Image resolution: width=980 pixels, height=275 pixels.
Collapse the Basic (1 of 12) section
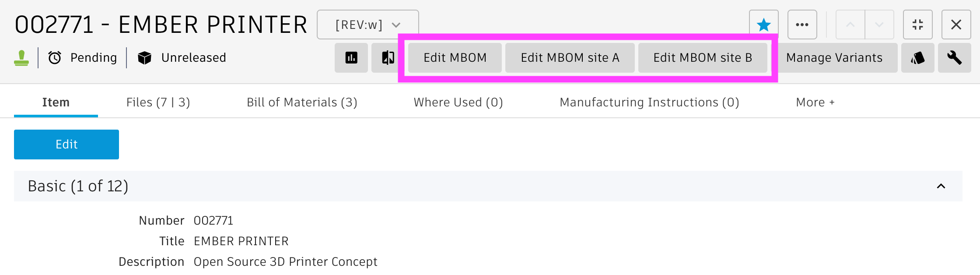pyautogui.click(x=941, y=186)
